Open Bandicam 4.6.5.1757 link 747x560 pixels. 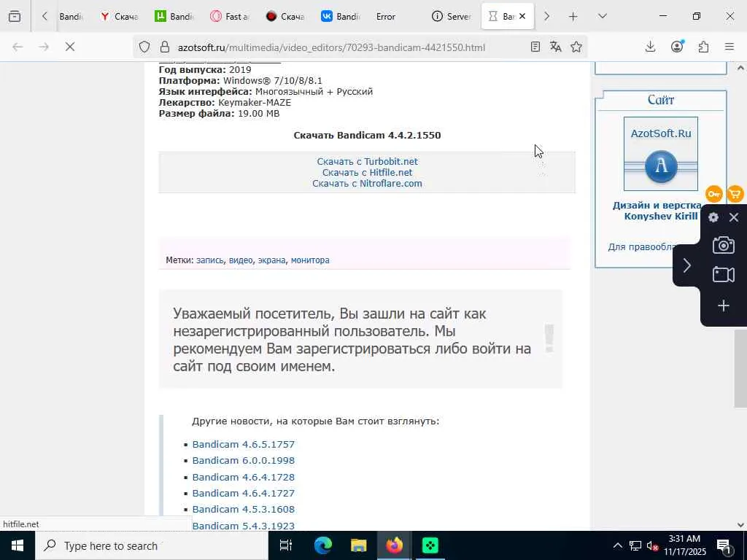[x=244, y=444]
